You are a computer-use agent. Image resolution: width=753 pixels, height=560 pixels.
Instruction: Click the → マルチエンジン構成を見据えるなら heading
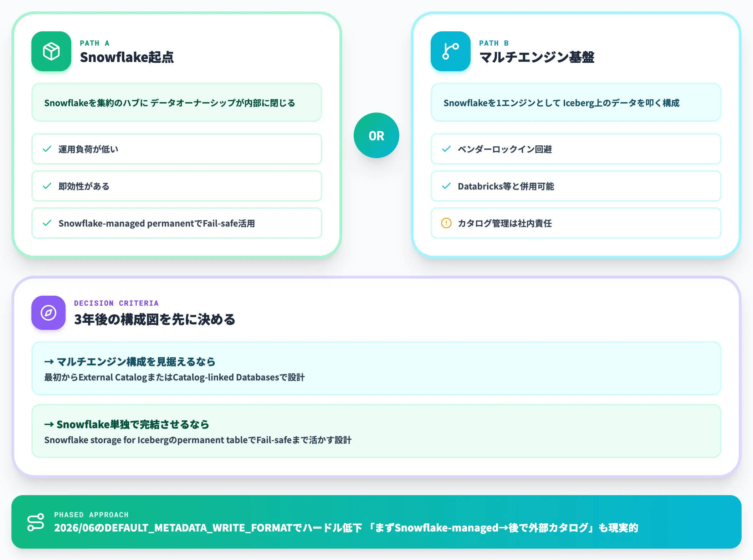pyautogui.click(x=130, y=362)
